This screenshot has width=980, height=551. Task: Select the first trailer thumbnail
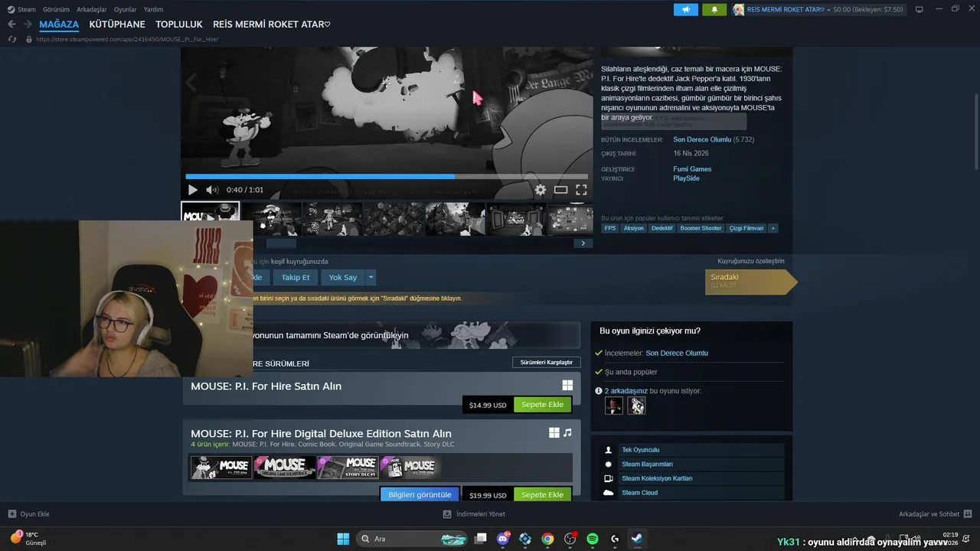click(211, 218)
